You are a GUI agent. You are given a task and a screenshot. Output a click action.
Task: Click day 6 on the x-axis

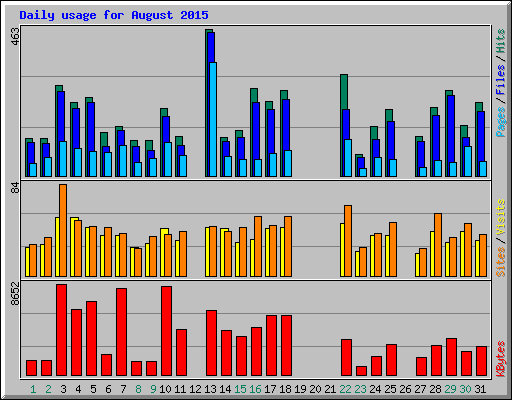(x=108, y=389)
